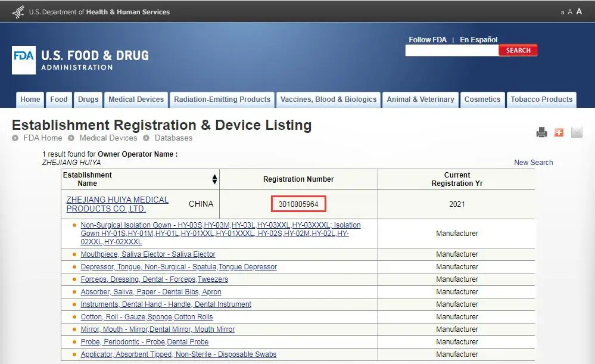This screenshot has height=364, width=595.
Task: Open Depressor, Tongue, Non-Surgical listing
Action: [x=179, y=267]
